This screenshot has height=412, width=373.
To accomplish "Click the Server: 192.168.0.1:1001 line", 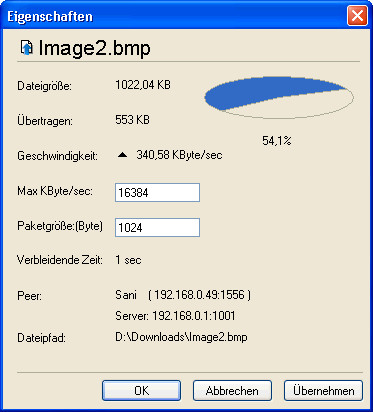I will (175, 316).
